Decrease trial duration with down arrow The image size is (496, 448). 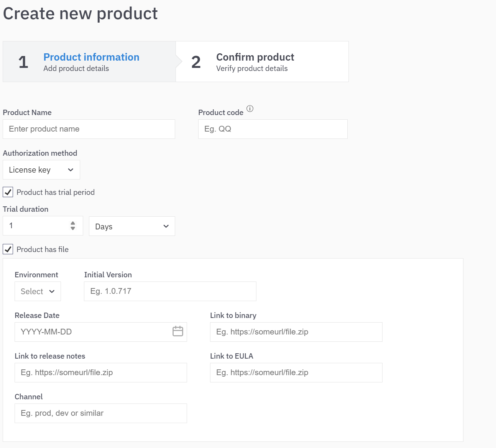(x=73, y=229)
